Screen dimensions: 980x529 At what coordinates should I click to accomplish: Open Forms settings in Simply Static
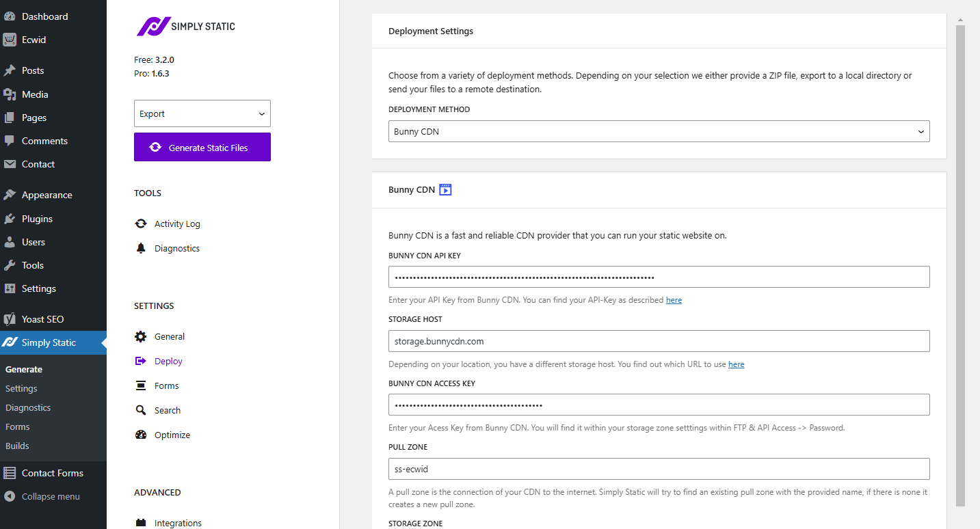[x=165, y=385]
